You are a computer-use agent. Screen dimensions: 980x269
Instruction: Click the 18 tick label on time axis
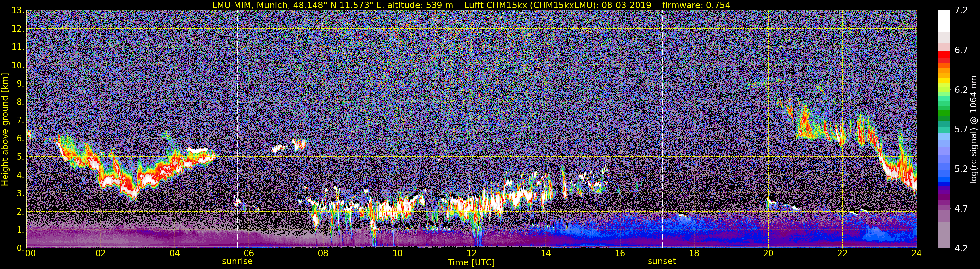pos(694,253)
